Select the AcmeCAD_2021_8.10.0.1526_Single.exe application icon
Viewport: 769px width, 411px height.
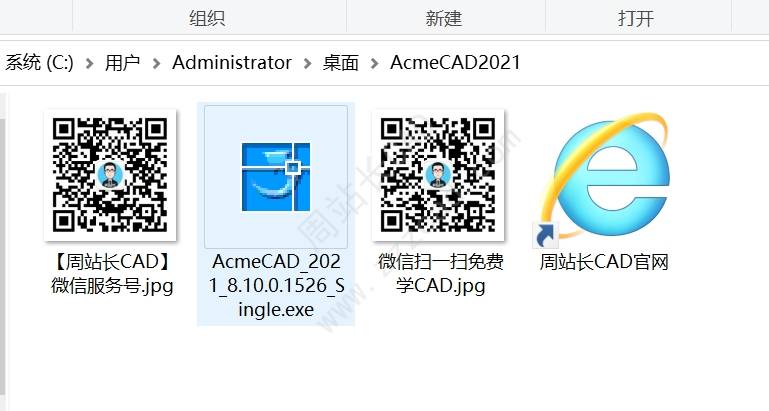[x=276, y=177]
